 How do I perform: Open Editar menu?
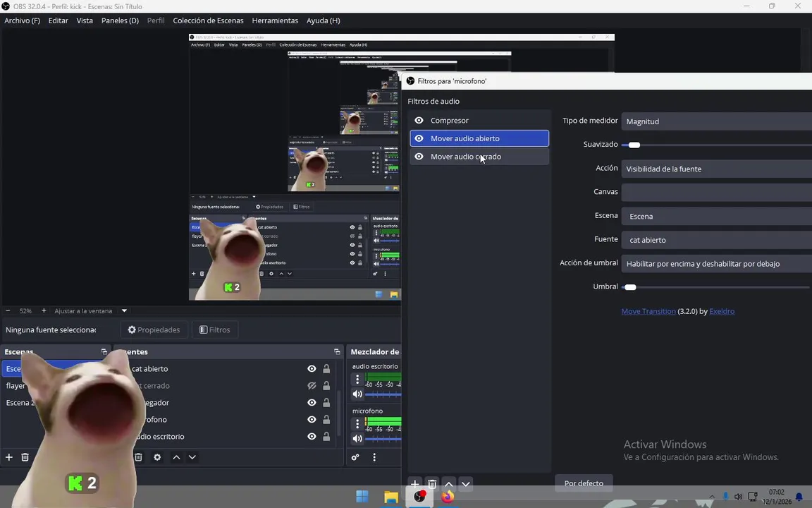(58, 20)
